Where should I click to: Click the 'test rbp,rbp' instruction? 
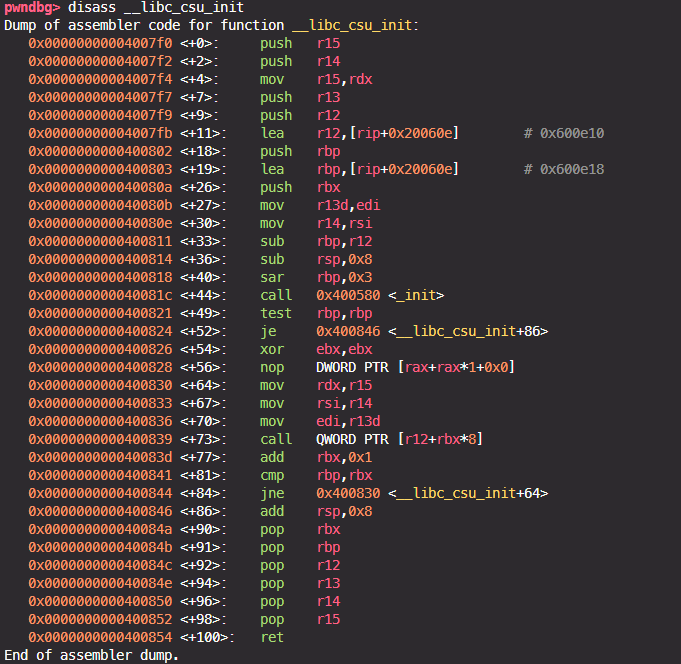pos(316,314)
